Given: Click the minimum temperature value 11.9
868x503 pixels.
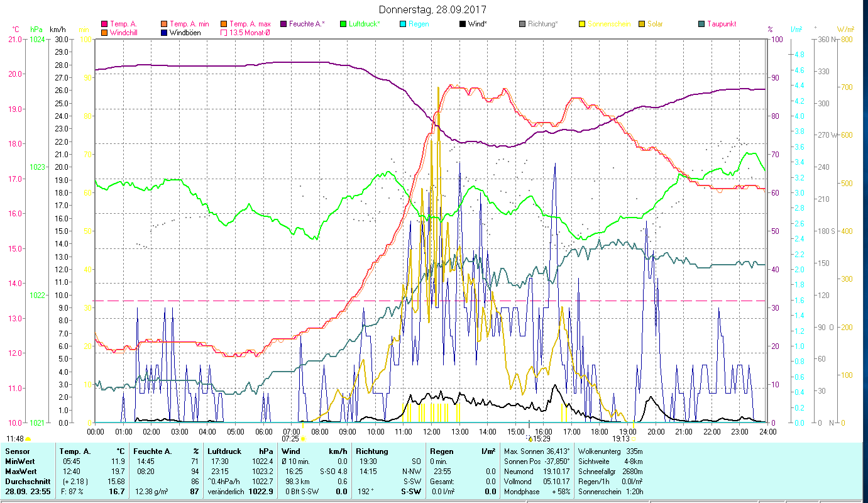Looking at the screenshot, I should (118, 462).
